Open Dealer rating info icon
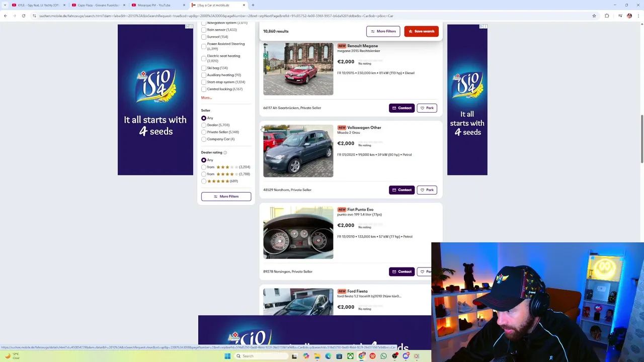 tap(225, 152)
